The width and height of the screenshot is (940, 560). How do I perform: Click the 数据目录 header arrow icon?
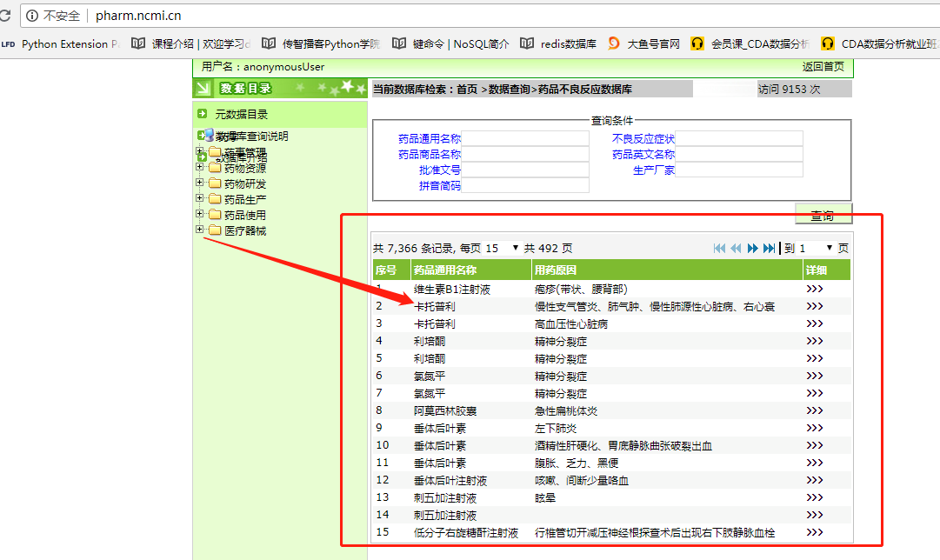pyautogui.click(x=203, y=89)
